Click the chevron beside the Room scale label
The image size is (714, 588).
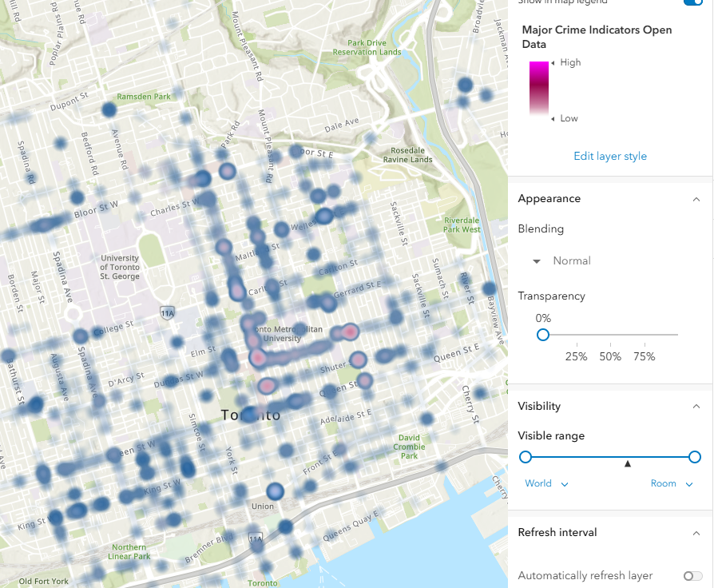pos(688,483)
